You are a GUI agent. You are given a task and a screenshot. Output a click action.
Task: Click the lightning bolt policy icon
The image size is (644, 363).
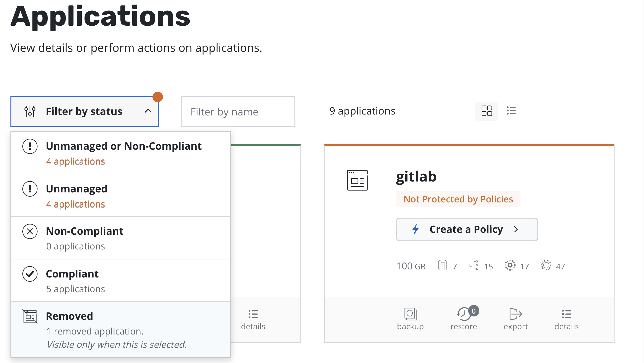[x=415, y=229]
